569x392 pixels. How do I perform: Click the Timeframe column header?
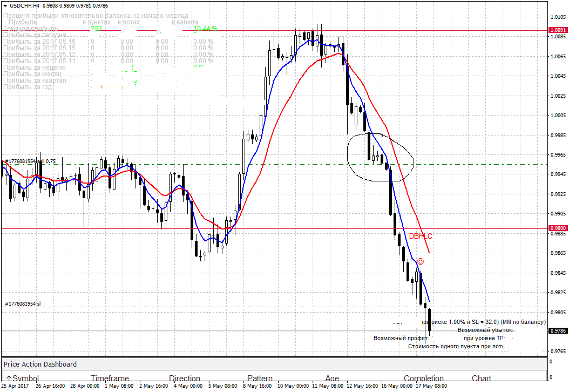(x=110, y=378)
